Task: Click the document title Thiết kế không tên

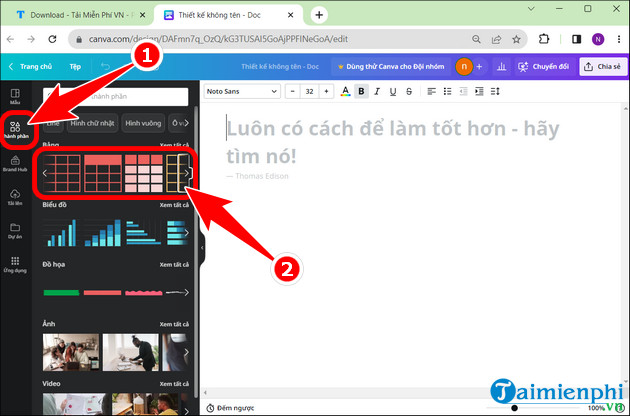Action: tap(280, 66)
